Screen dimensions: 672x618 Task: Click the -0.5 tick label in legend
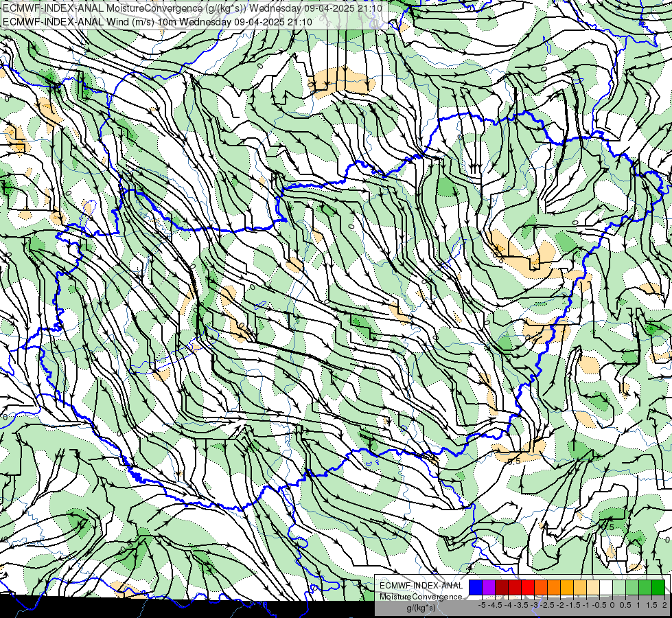pos(599,605)
